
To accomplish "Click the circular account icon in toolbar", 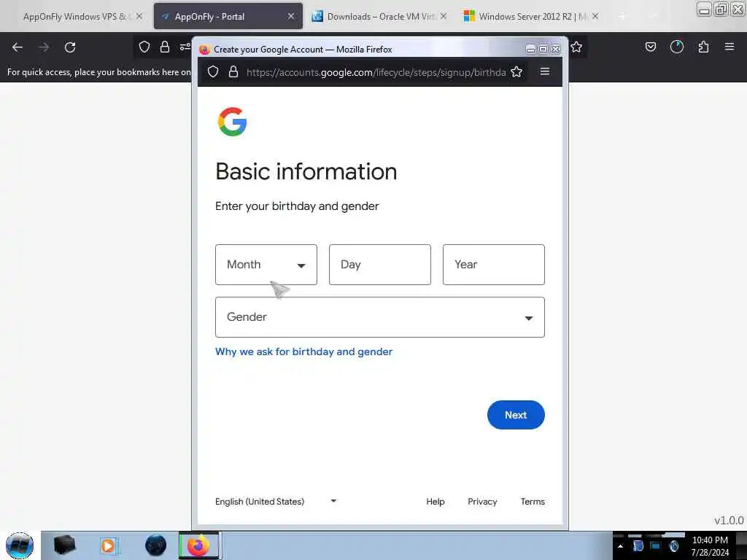I will 676,47.
